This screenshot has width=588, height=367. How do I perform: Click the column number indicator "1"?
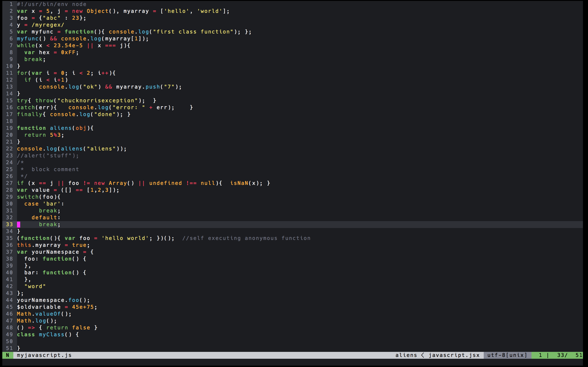click(540, 355)
